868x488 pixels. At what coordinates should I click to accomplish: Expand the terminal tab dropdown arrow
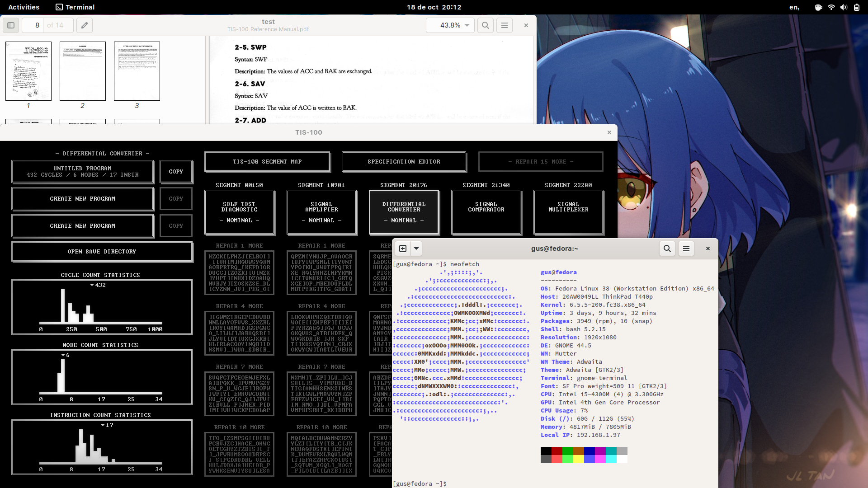(x=416, y=249)
